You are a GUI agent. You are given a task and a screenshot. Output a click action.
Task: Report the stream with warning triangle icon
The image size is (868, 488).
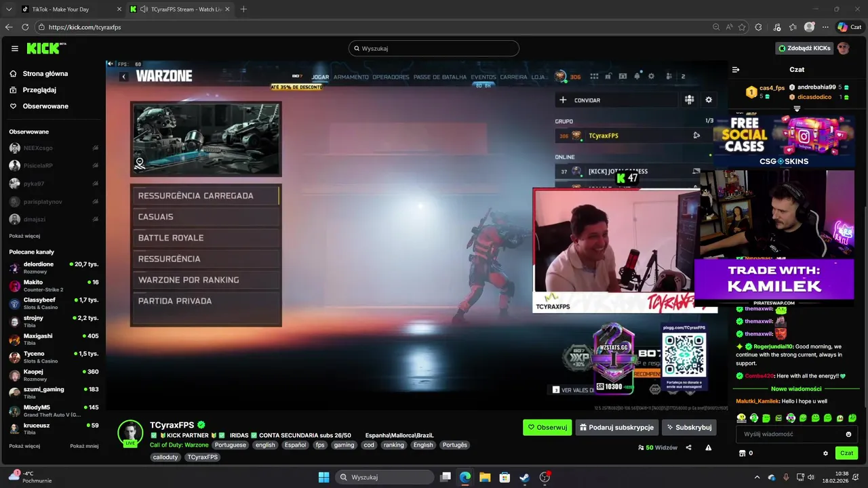tap(708, 447)
